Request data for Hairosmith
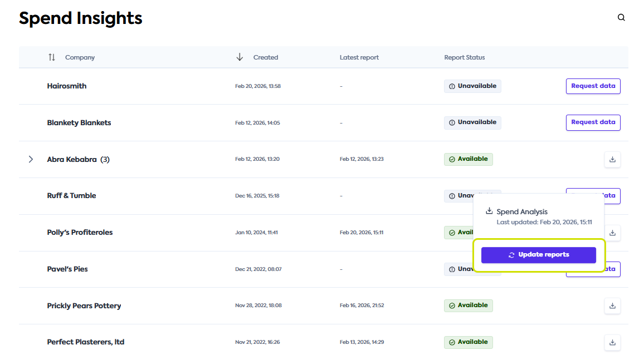 click(x=593, y=86)
